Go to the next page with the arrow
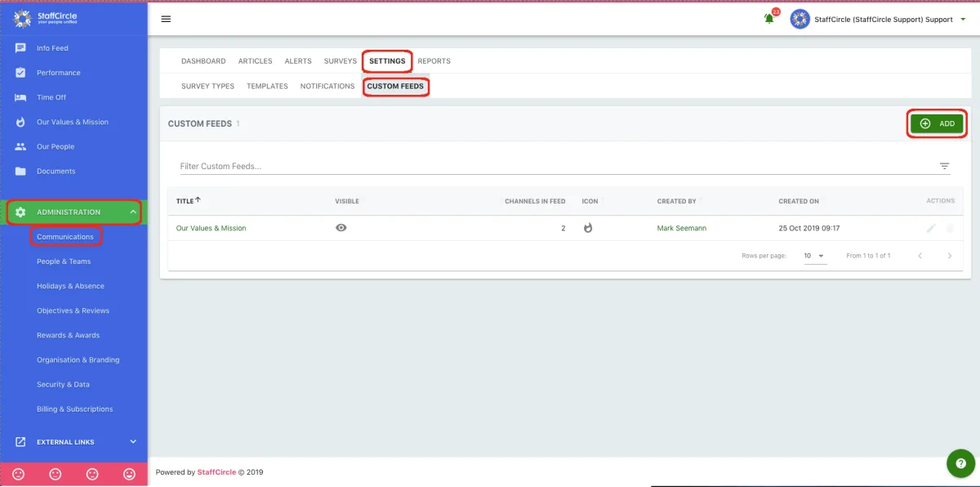The height and width of the screenshot is (487, 980). coord(949,256)
